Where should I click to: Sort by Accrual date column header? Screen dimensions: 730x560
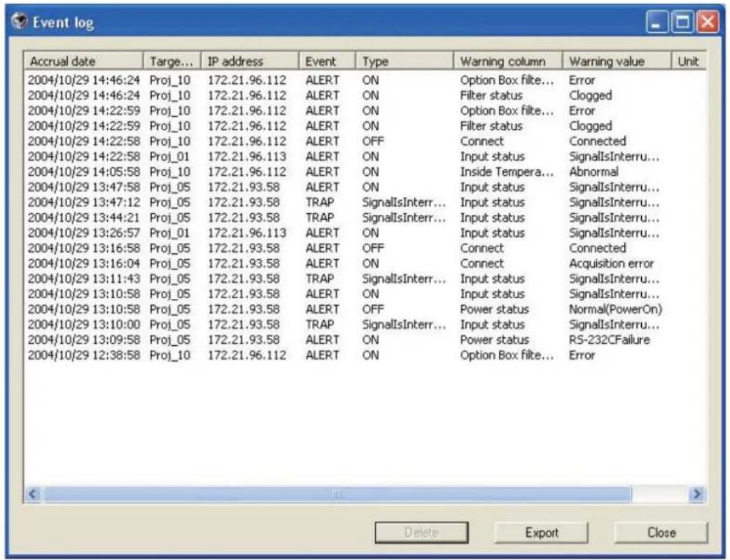click(83, 61)
